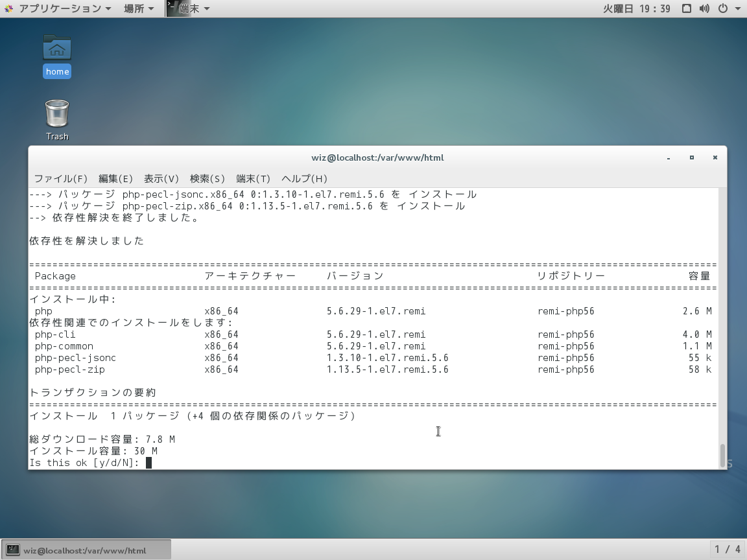
Task: Click the 'Package' column header text
Action: click(x=55, y=275)
